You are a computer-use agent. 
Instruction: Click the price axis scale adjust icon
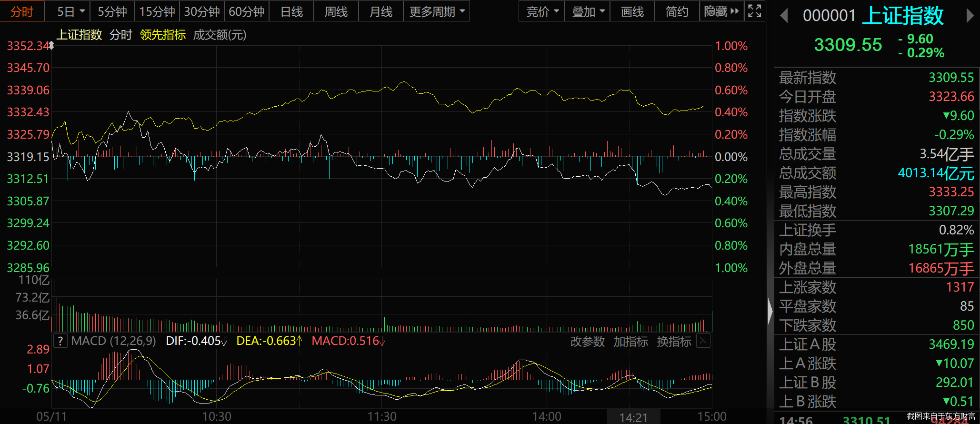(x=51, y=45)
